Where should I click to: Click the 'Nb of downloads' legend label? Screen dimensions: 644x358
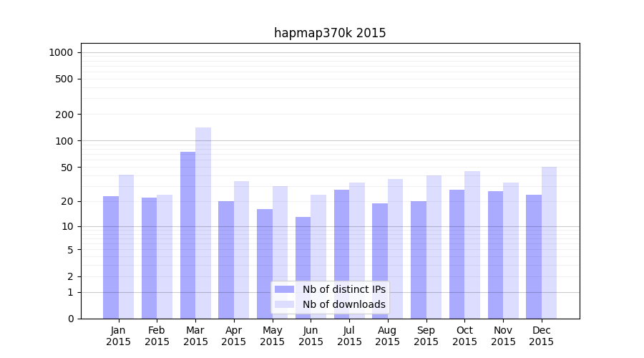click(343, 304)
